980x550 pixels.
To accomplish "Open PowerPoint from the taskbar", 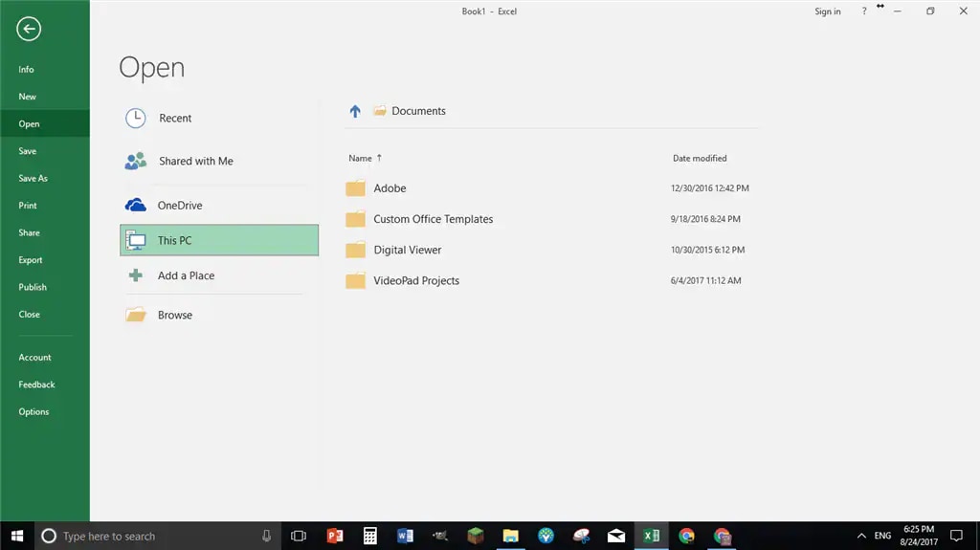I will [335, 536].
